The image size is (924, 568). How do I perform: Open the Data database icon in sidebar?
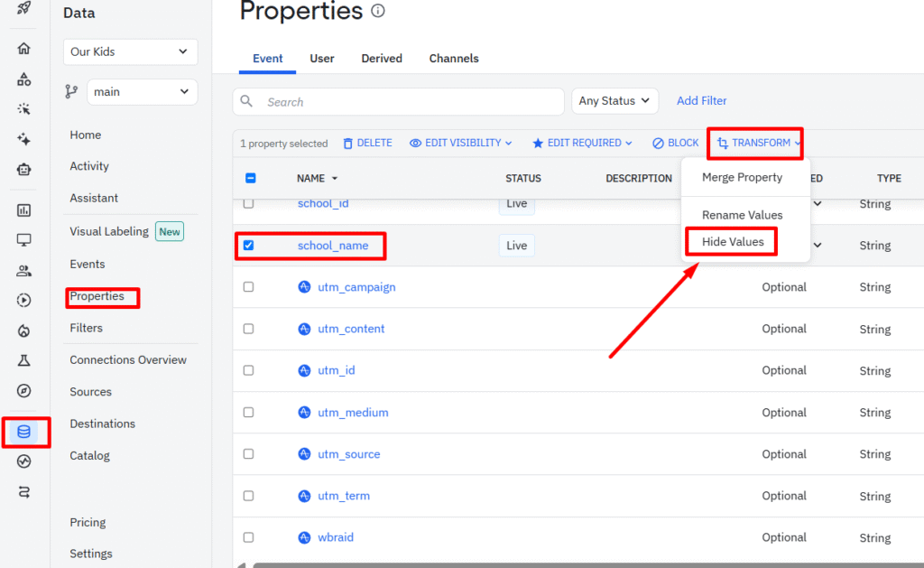pyautogui.click(x=24, y=432)
